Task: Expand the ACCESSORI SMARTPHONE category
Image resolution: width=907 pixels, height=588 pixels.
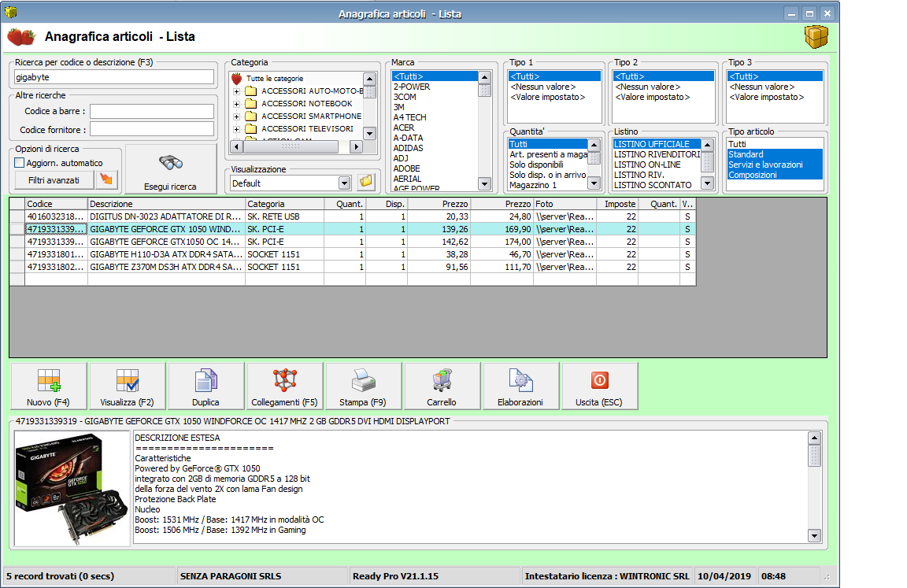Action: (236, 116)
